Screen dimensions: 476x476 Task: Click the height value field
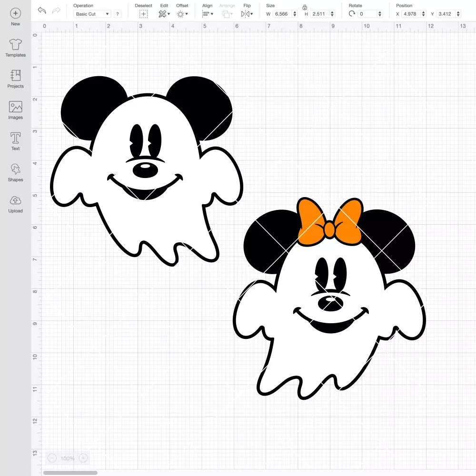pos(320,14)
